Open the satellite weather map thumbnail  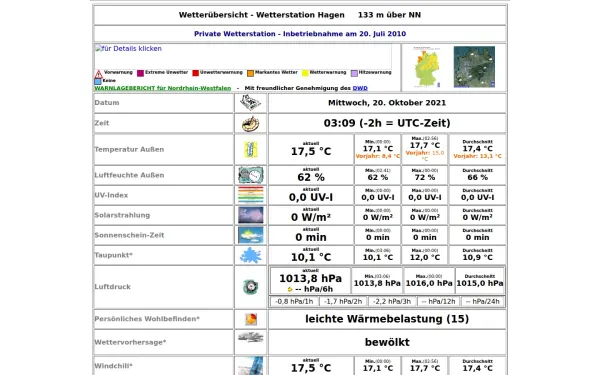[474, 67]
